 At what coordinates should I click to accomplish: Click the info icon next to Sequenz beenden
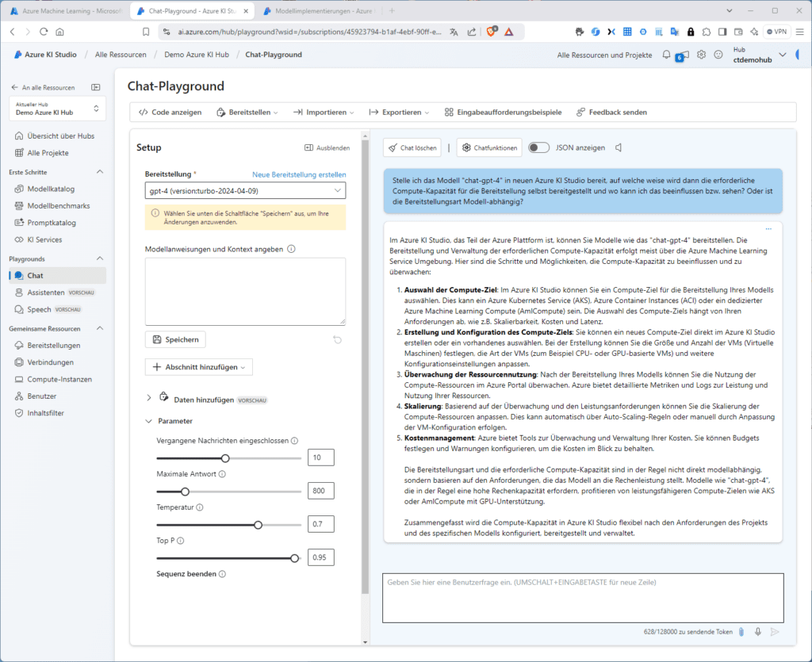tap(222, 574)
